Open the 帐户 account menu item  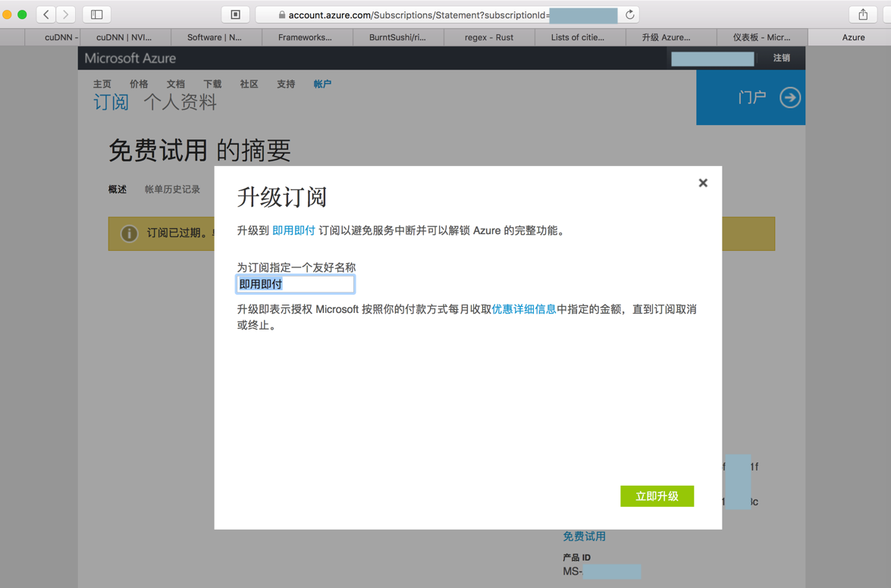pyautogui.click(x=322, y=84)
